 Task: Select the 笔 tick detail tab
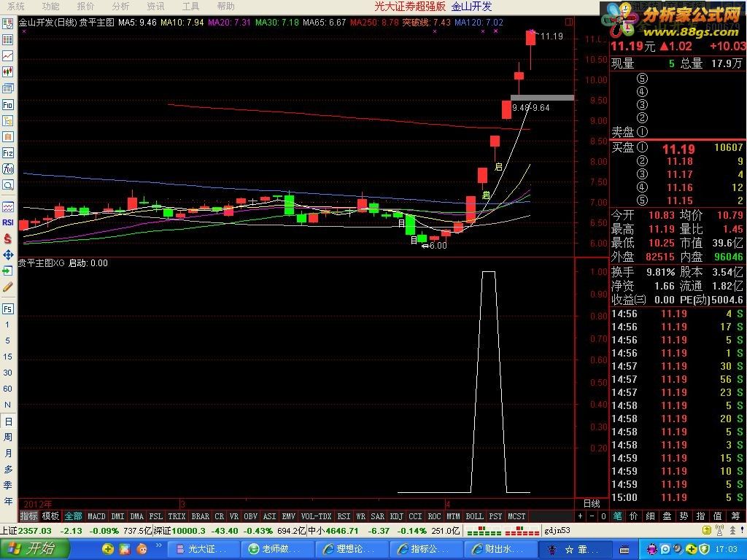(x=617, y=516)
